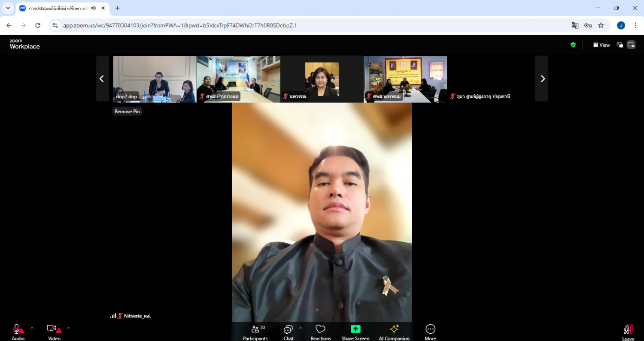
Task: Open the View layout menu
Action: click(x=601, y=45)
